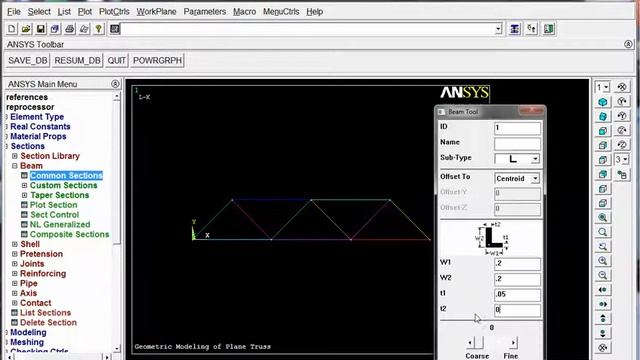
Task: Expand the Section Library node
Action: tap(15, 156)
